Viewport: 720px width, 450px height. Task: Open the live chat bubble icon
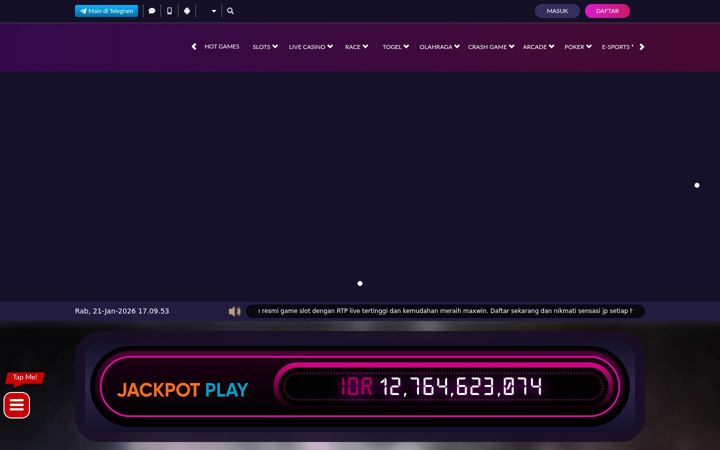pyautogui.click(x=152, y=11)
